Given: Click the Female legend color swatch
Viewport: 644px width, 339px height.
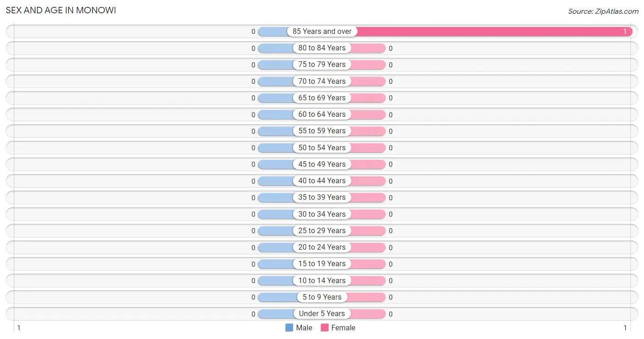Looking at the screenshot, I should 325,328.
